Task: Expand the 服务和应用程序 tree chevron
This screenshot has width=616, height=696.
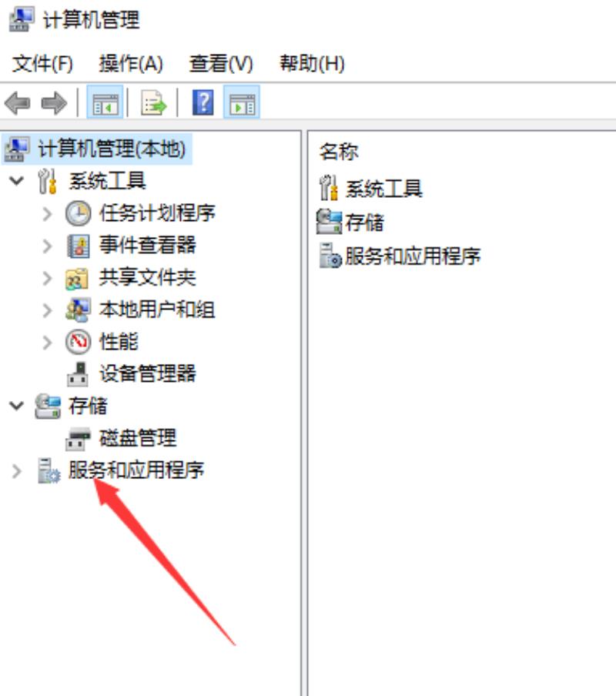Action: click(16, 471)
